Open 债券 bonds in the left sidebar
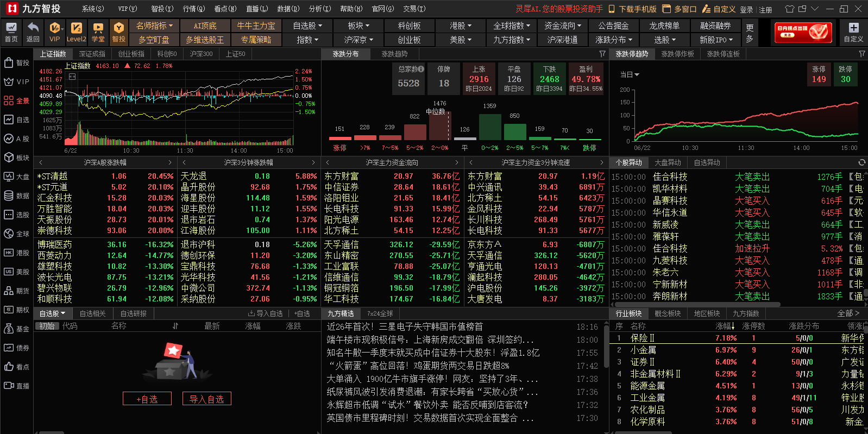Screen dimensions: 868x434 16,348
